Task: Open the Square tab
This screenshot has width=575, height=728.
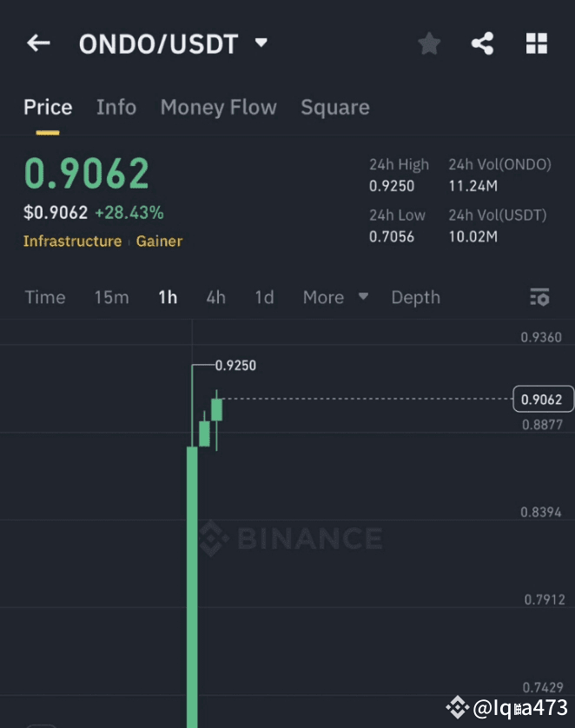Action: pyautogui.click(x=335, y=107)
